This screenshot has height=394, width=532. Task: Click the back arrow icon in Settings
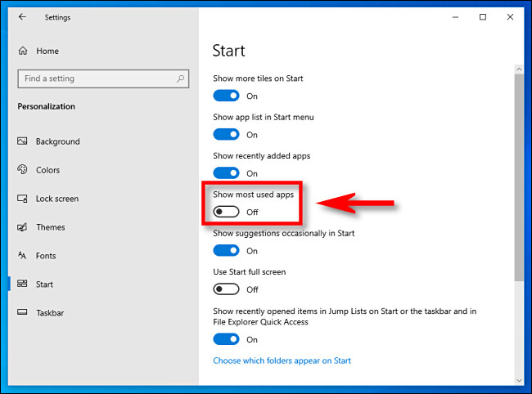[22, 16]
